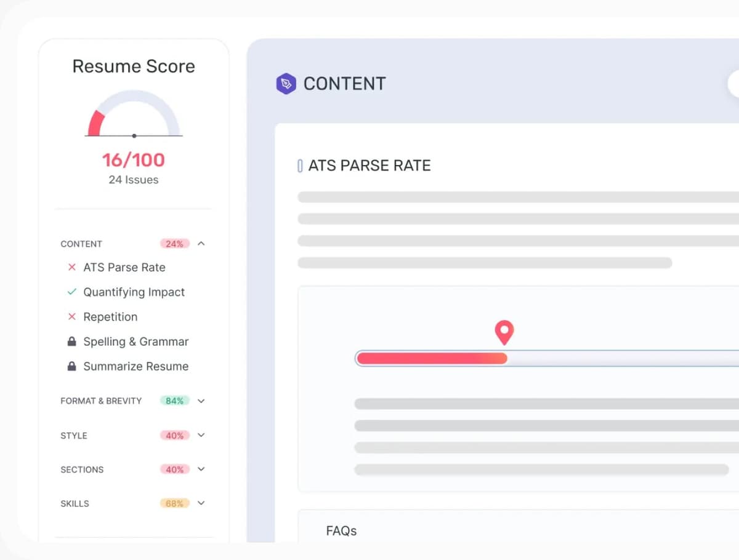
Task: Click the green checkmark beside Quantifying Impact
Action: (x=71, y=292)
